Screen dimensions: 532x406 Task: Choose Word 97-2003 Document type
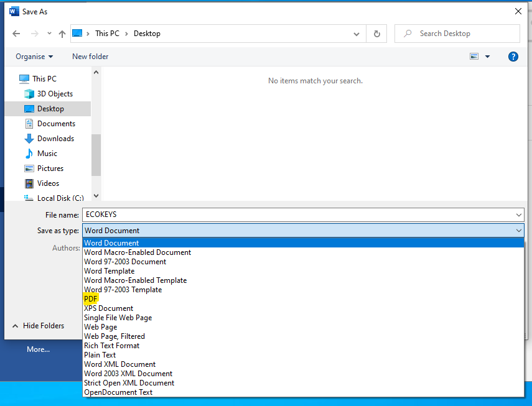click(303, 262)
